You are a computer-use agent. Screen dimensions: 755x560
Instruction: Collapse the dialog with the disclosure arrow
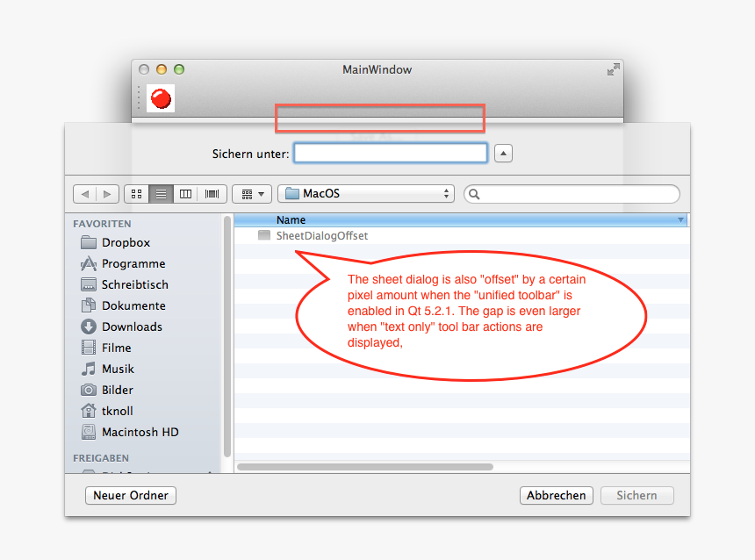502,153
